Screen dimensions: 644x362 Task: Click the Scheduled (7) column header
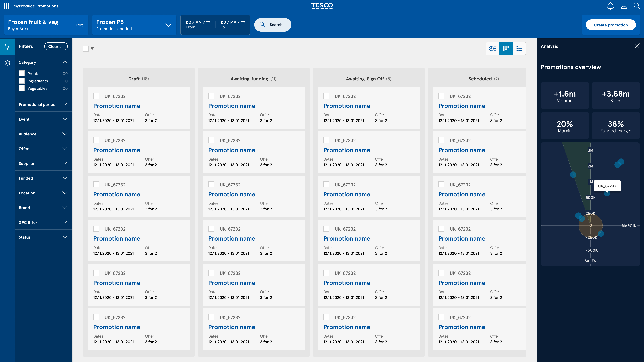click(x=484, y=79)
